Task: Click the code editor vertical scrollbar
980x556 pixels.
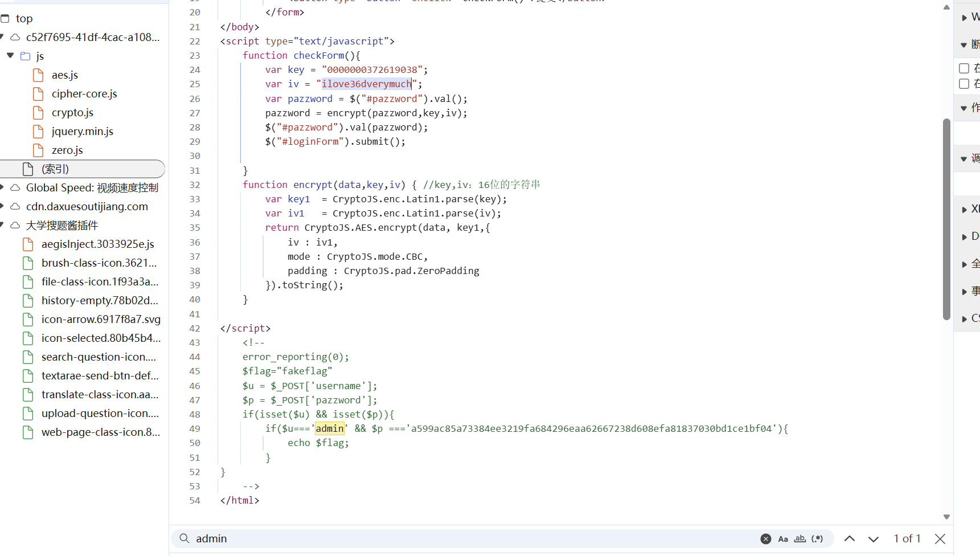Action: tap(946, 219)
